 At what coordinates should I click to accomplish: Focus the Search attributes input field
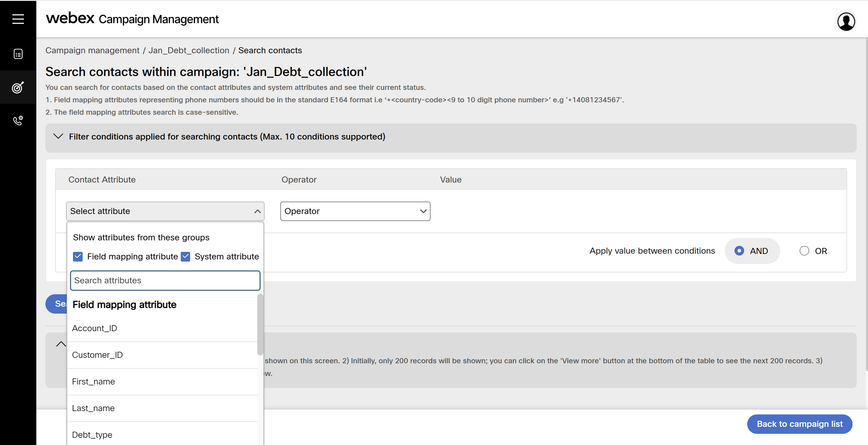(165, 280)
